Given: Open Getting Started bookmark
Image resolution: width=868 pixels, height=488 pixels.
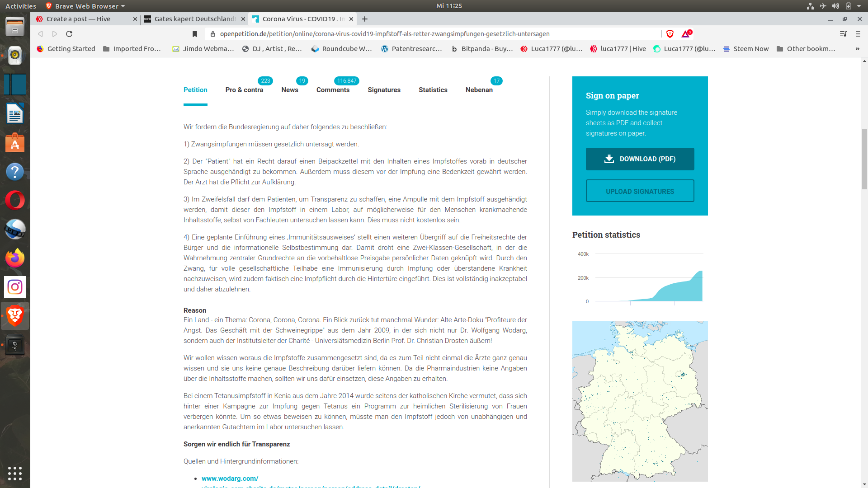Looking at the screenshot, I should (66, 49).
